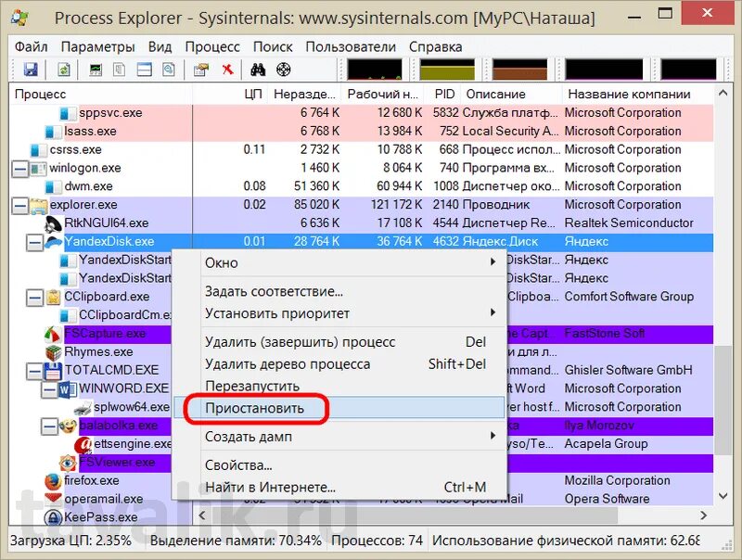Screen dimensions: 742x560
Task: Select Удалить (завершить) процесс
Action: pyautogui.click(x=339, y=342)
